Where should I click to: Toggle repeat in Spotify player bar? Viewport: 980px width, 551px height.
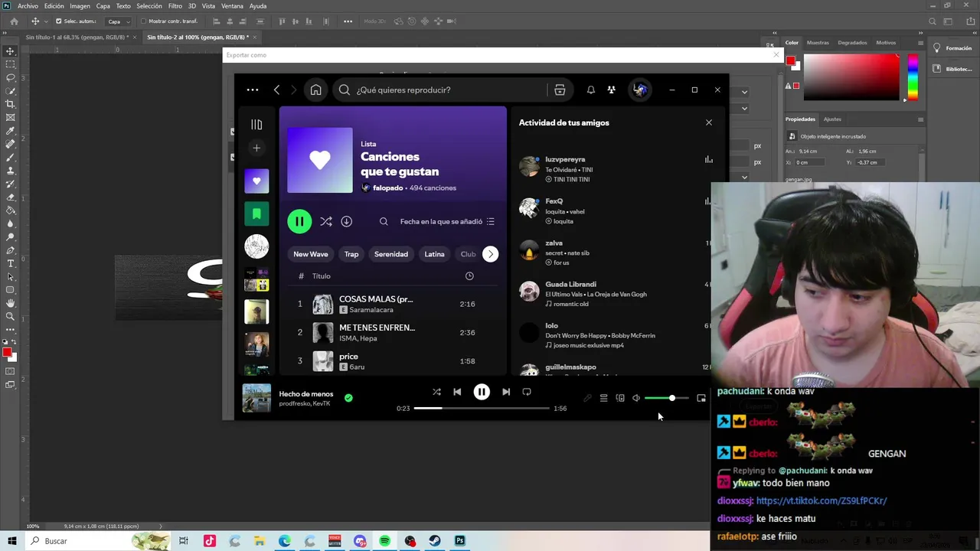point(527,392)
